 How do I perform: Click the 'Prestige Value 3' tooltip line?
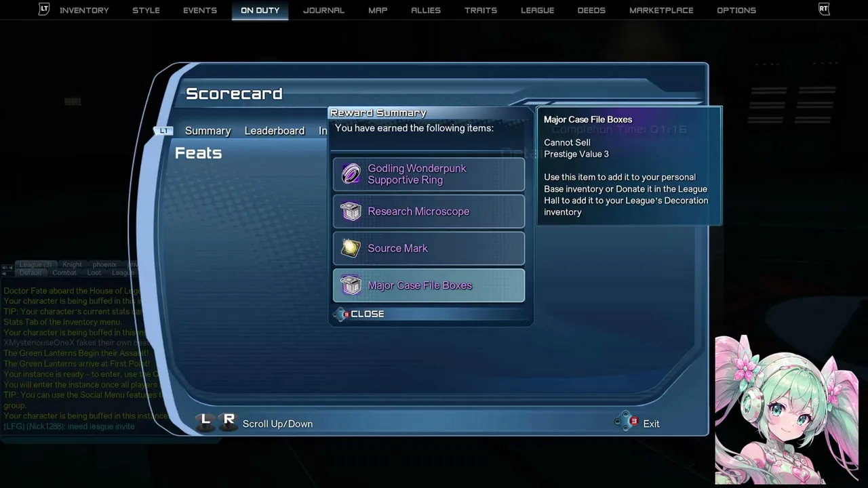576,154
